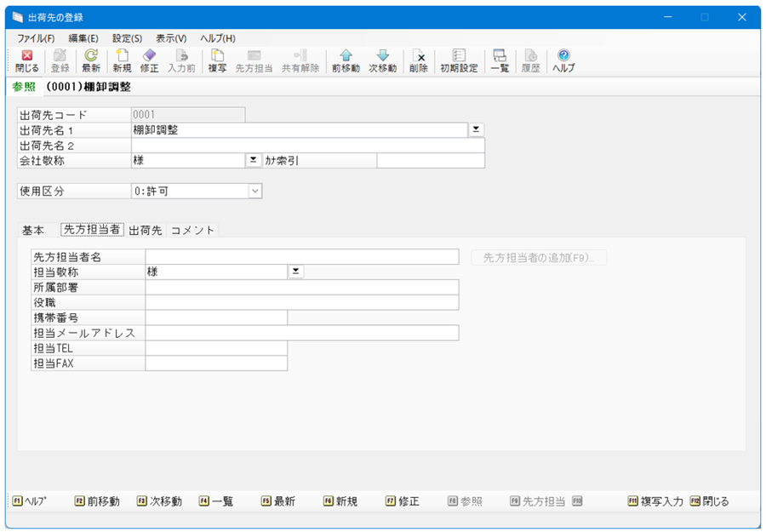The height and width of the screenshot is (532, 766).
Task: Open the 会社敬称 dropdown arrow
Action: (253, 160)
